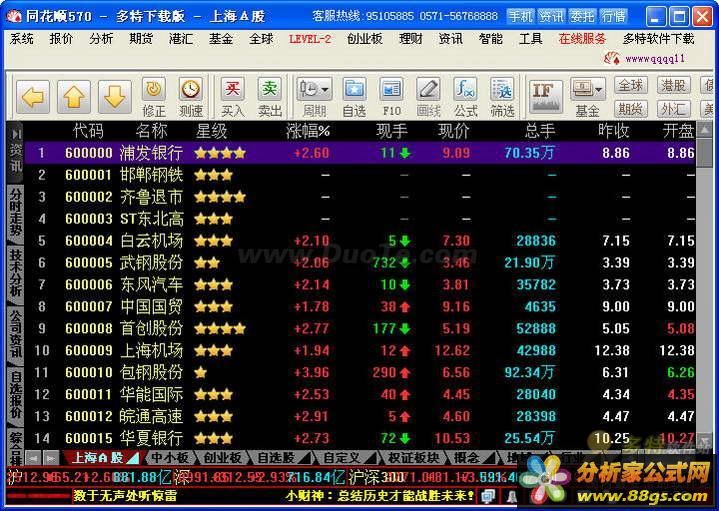Select the 技术分析 side tab
This screenshot has width=719, height=511.
click(16, 274)
